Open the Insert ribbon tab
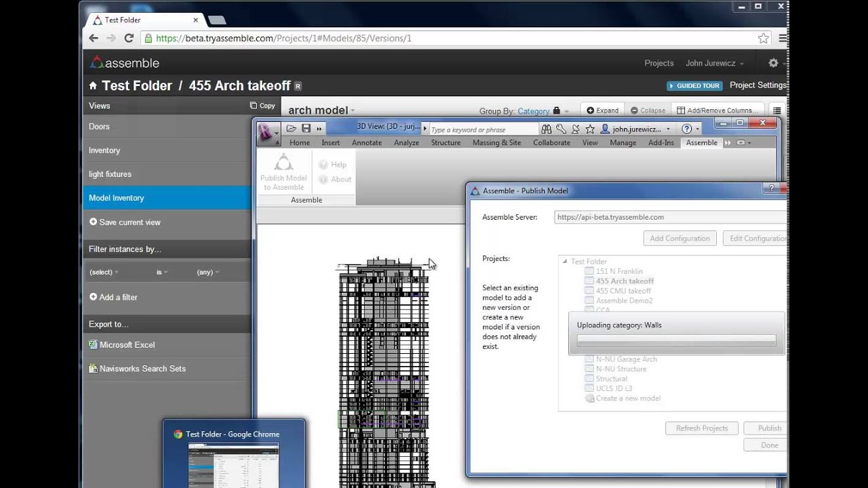The image size is (868, 488). [331, 143]
